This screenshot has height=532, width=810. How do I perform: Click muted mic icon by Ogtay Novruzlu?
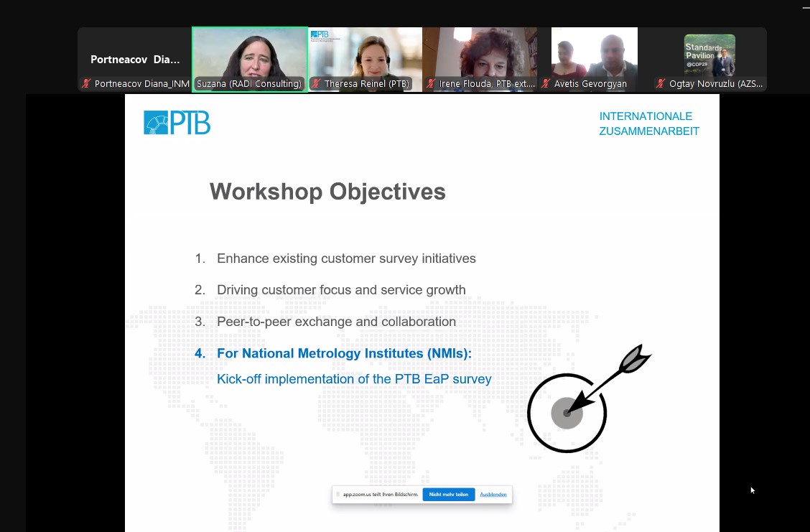pyautogui.click(x=661, y=84)
